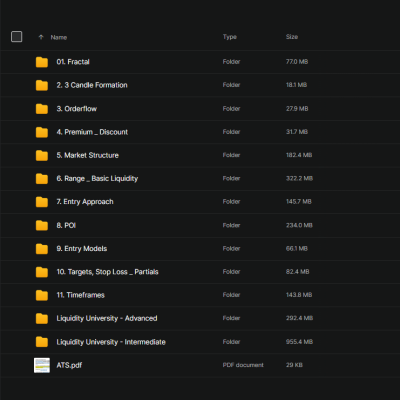400x400 pixels.
Task: Click the 9. Entry Models folder icon
Action: pyautogui.click(x=42, y=249)
